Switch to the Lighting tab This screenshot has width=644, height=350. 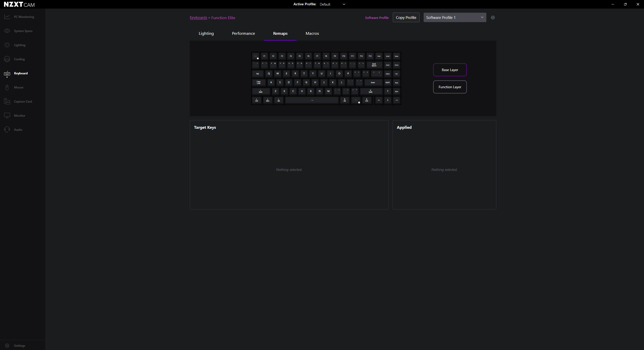point(206,33)
